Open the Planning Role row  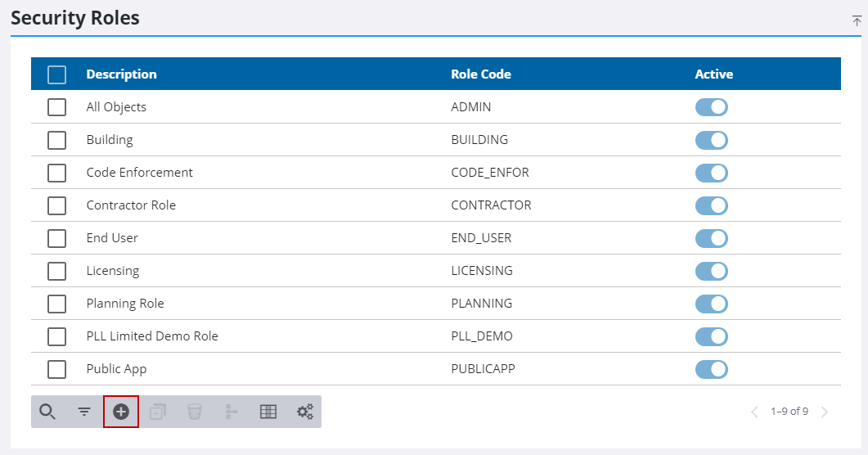125,304
